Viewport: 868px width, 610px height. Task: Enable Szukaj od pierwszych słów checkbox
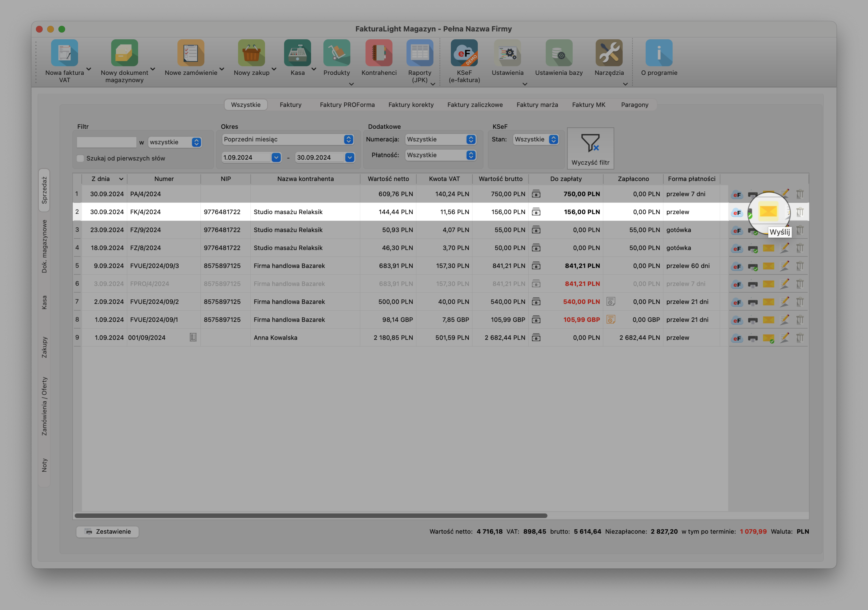tap(80, 158)
